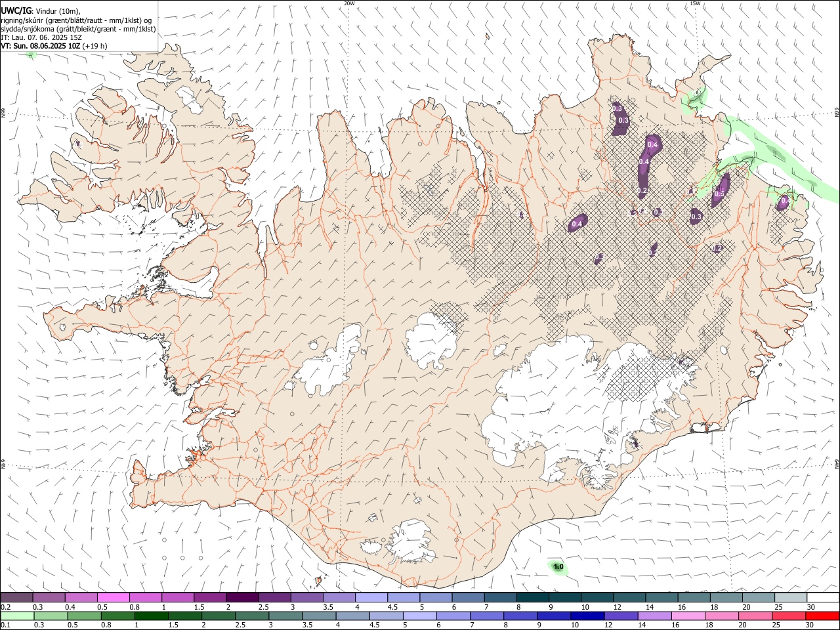Click the 0.3 swatch in the upper purple legend
The image size is (840, 630).
pos(49,597)
